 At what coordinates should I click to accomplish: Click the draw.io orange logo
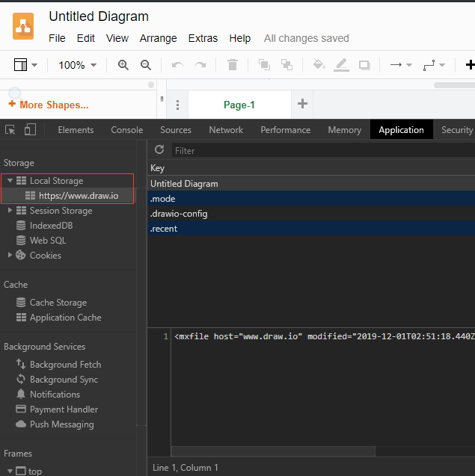(x=23, y=26)
